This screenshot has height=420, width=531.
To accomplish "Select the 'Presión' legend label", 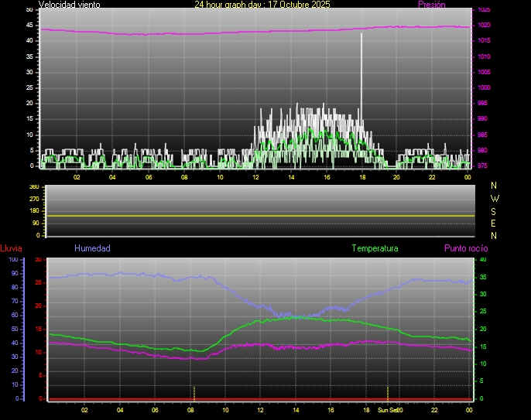I will (431, 5).
